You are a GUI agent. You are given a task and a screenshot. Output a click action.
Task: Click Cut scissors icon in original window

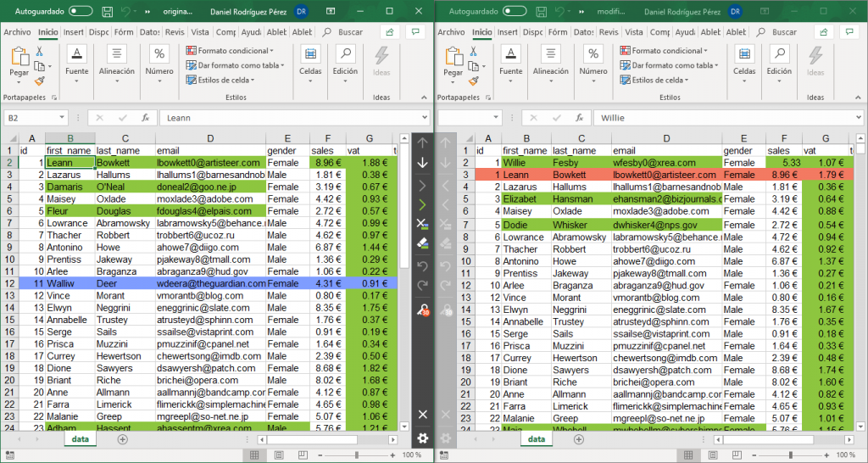(39, 52)
